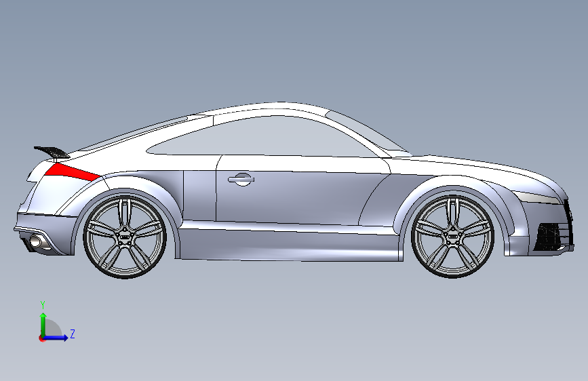The height and width of the screenshot is (381, 588).
Task: Select the front lower air intake grille
Action: point(547,237)
